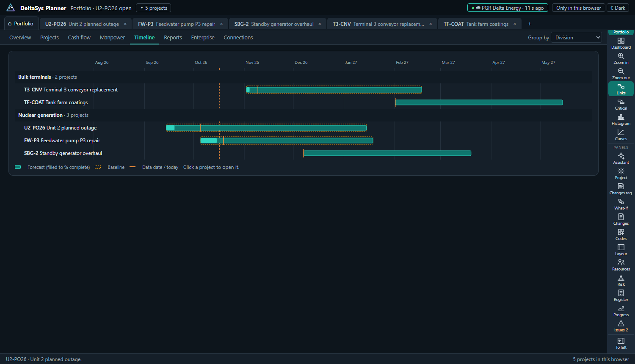
Task: Click the PGR Delta Energy sync status
Action: tap(508, 8)
